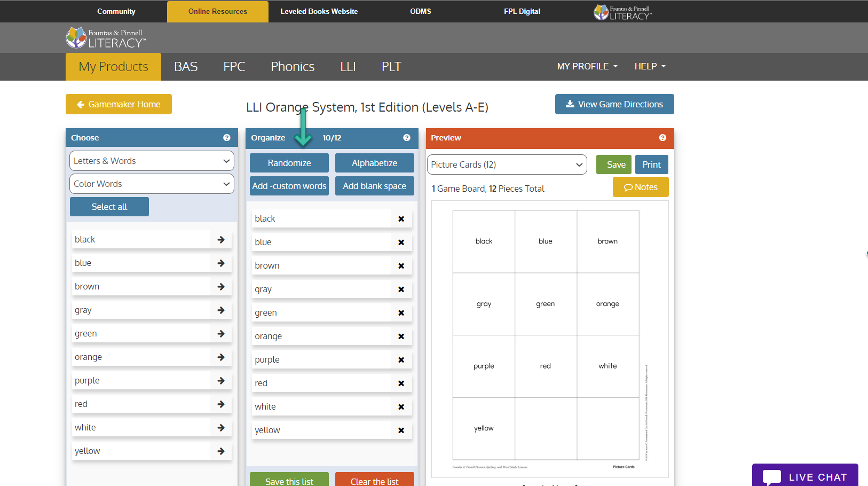Add 'white' using its arrow icon

point(220,427)
